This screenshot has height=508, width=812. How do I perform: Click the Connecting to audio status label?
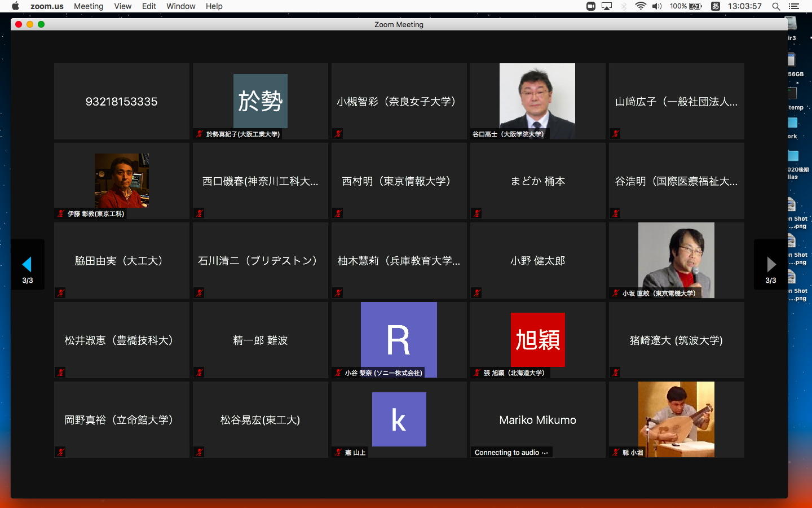click(x=511, y=452)
